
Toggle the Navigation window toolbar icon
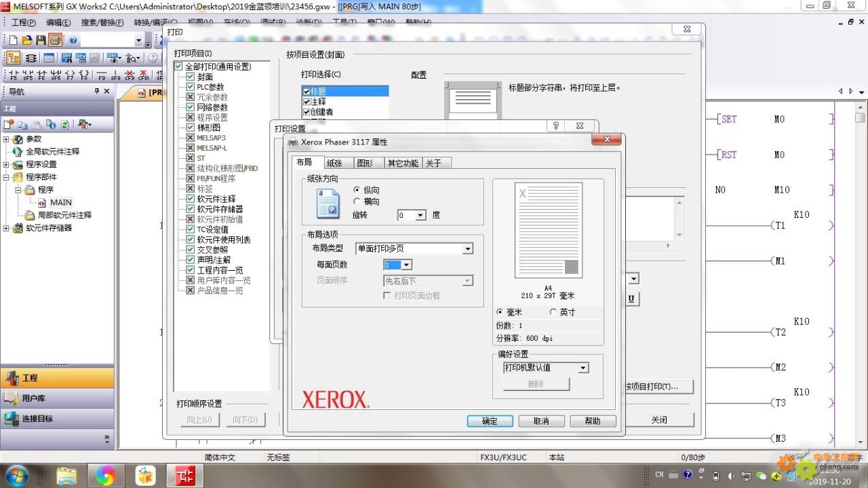pyautogui.click(x=13, y=58)
